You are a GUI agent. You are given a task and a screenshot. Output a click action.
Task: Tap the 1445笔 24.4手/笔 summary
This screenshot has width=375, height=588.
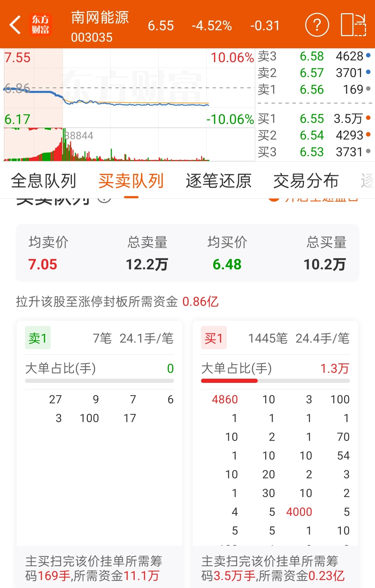pos(299,338)
